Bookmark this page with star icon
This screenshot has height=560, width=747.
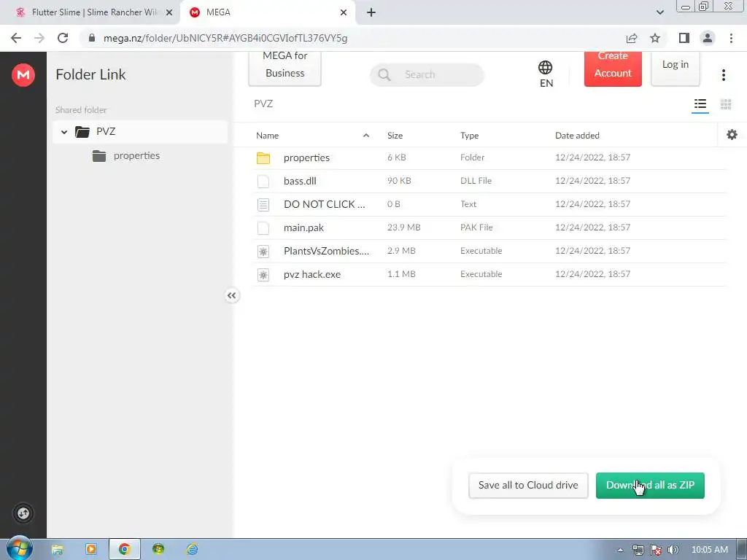pyautogui.click(x=655, y=38)
